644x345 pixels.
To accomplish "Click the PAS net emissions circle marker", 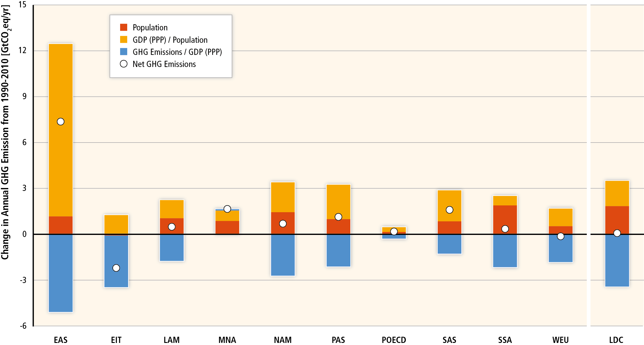I will click(x=339, y=217).
